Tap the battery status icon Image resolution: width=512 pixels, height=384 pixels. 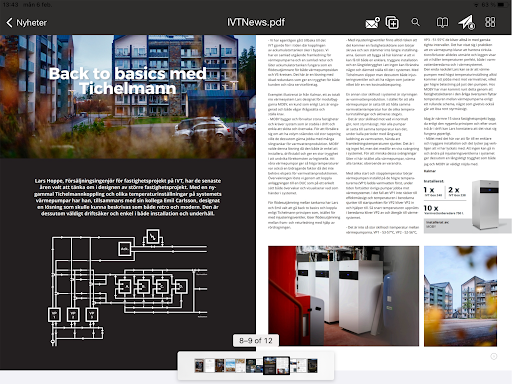point(502,5)
